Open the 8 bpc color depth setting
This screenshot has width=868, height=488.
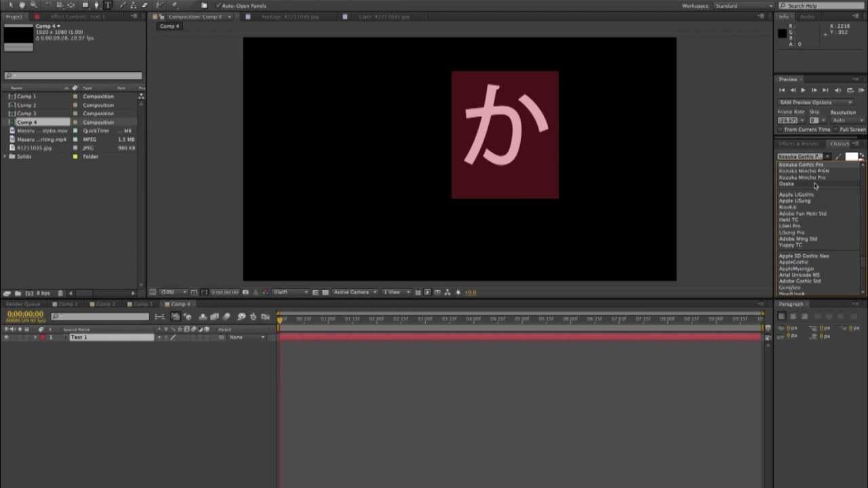coord(43,293)
